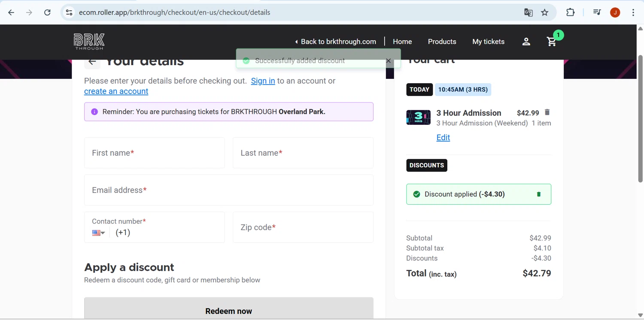Viewport: 644px width, 320px height.
Task: Click the TODAY badge in cart
Action: coord(419,90)
